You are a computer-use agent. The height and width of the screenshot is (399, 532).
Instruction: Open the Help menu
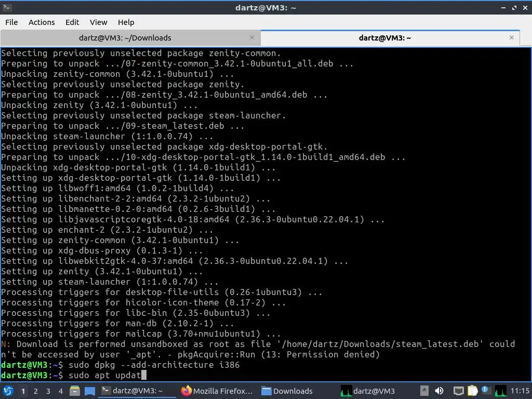coord(126,22)
